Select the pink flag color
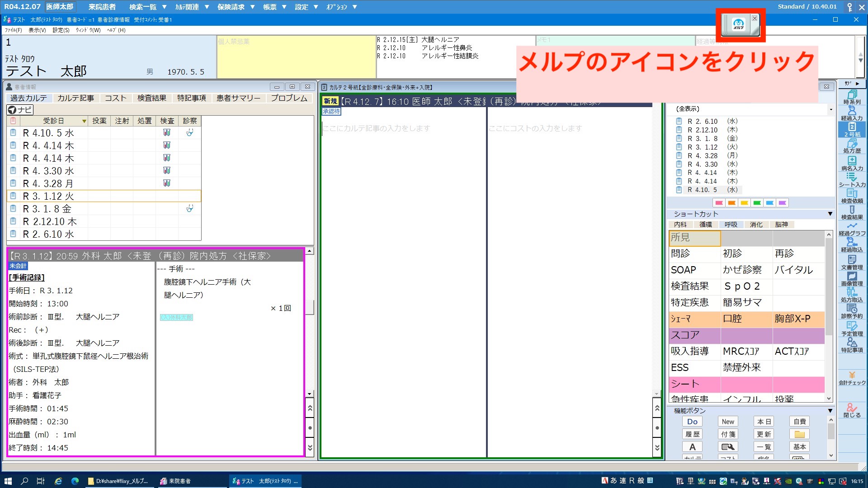Viewport: 868px width, 488px height. 719,203
